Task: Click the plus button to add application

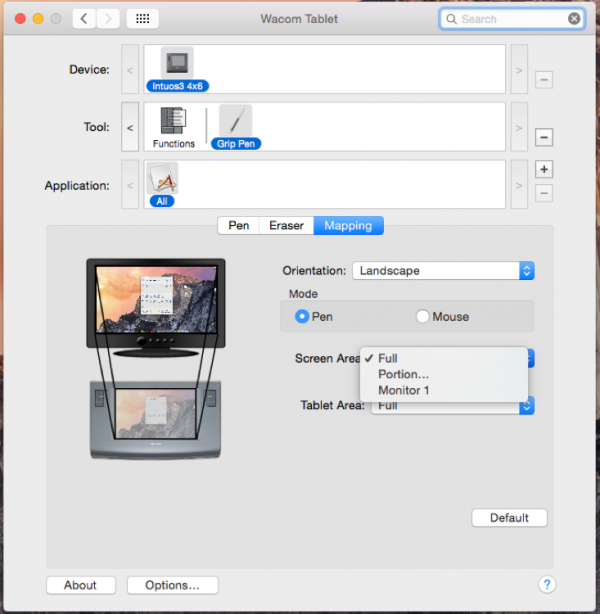Action: [543, 169]
